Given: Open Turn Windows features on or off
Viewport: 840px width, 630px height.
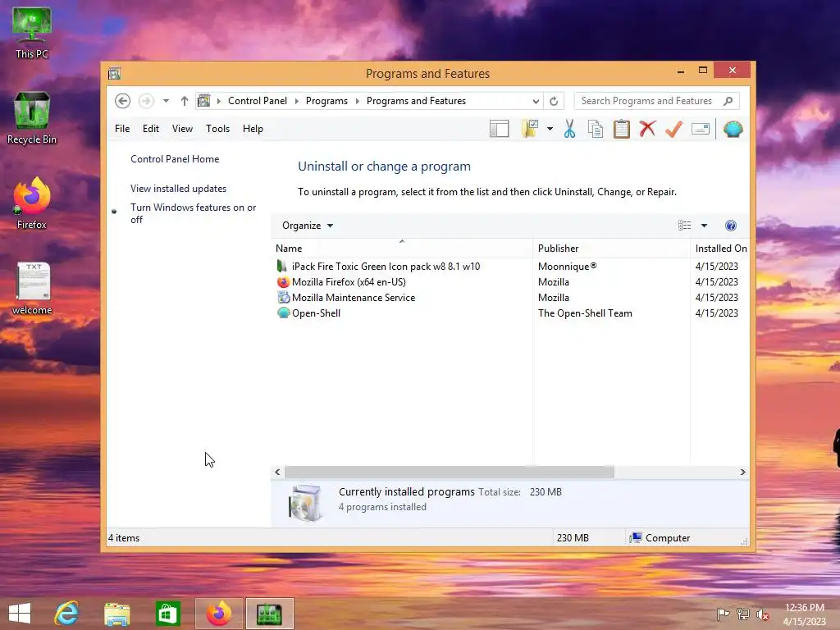Looking at the screenshot, I should [193, 213].
